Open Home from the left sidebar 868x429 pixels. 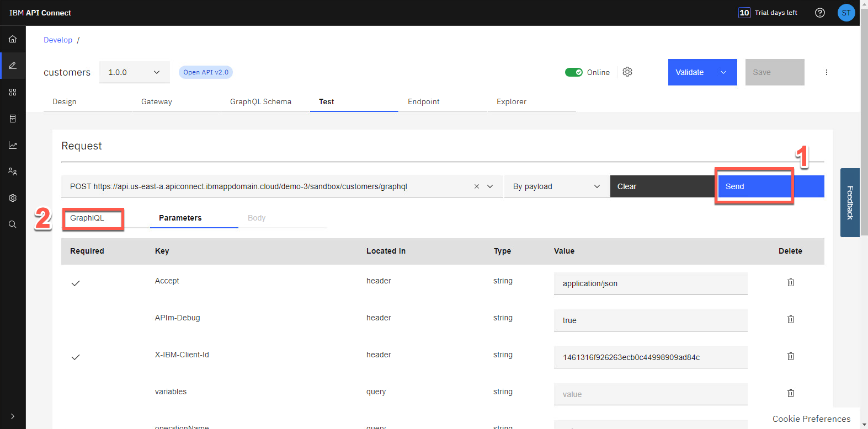13,39
